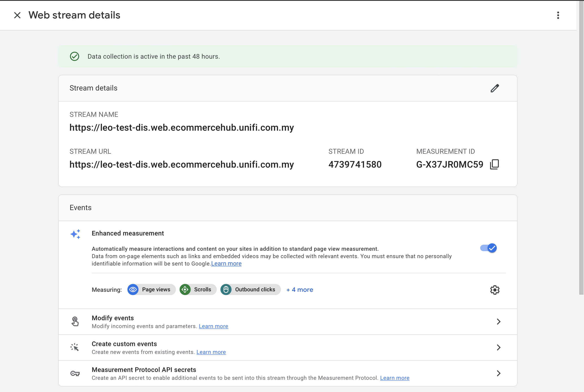Open Learn more link under Enhanced measurement
The height and width of the screenshot is (392, 584).
tap(226, 263)
